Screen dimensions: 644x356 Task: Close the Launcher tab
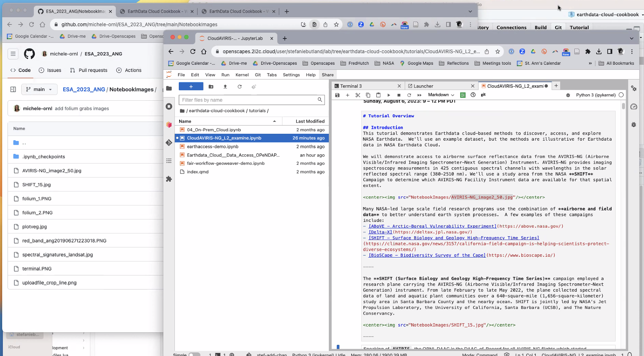[473, 86]
